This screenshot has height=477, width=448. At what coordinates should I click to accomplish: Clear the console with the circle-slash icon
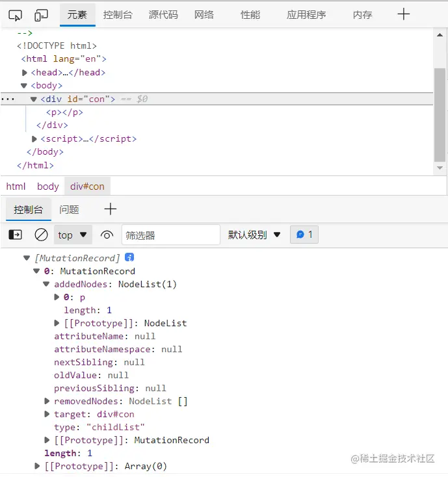coord(41,235)
